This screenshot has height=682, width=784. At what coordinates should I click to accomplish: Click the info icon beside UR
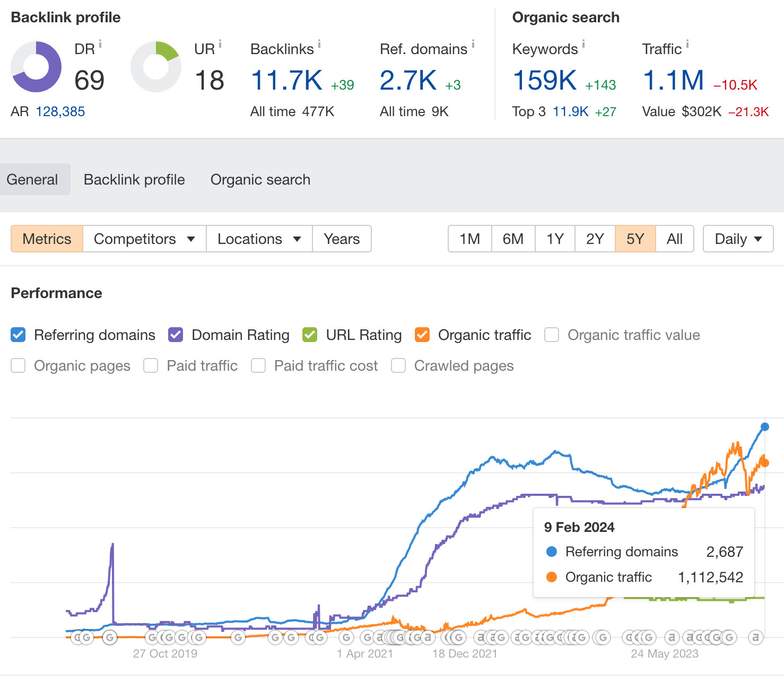220,45
